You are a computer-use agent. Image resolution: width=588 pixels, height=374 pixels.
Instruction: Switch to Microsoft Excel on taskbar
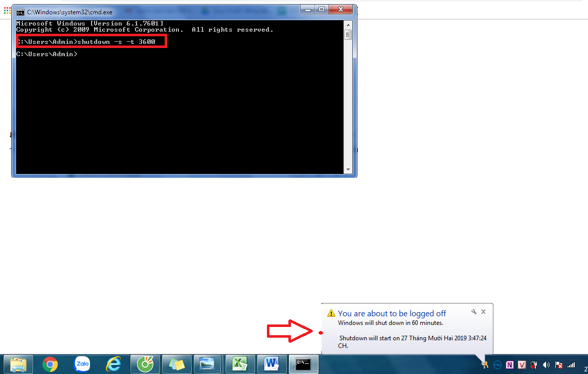(240, 364)
